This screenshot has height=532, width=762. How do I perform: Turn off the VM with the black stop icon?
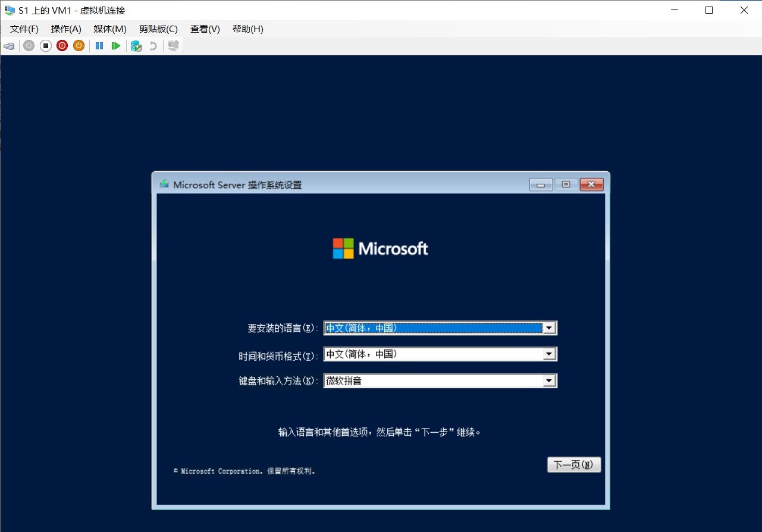[x=46, y=46]
